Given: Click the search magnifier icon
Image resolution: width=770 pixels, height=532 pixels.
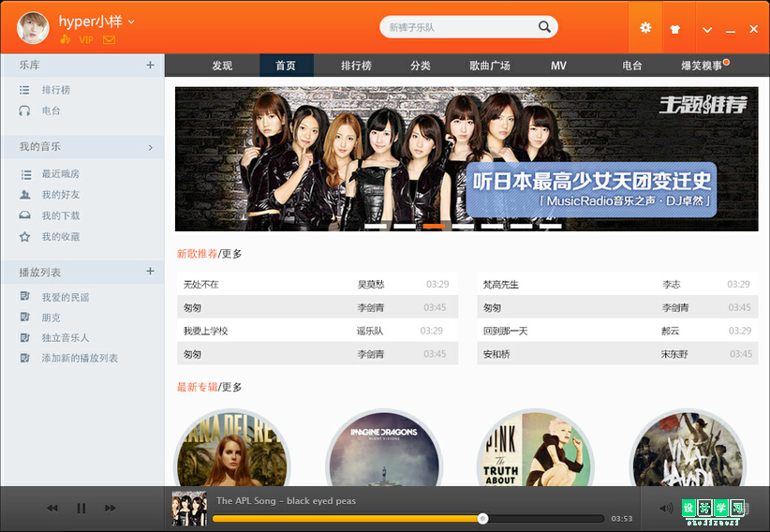Looking at the screenshot, I should coord(544,26).
